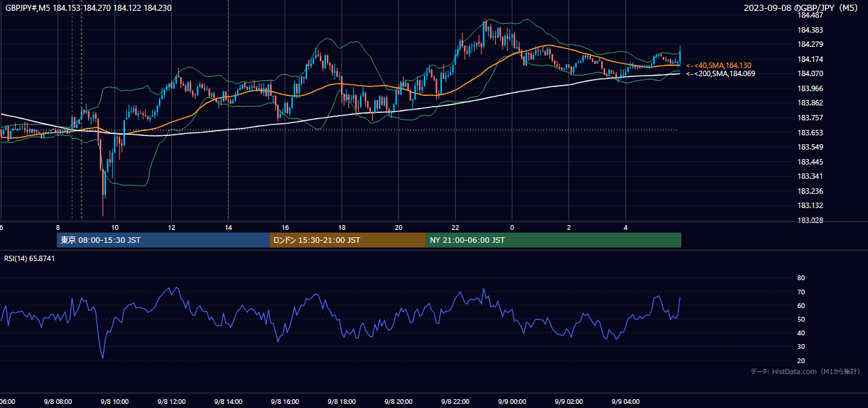The width and height of the screenshot is (868, 408).
Task: Click the 9/8 12:00 bottom time label
Action: pos(171,402)
